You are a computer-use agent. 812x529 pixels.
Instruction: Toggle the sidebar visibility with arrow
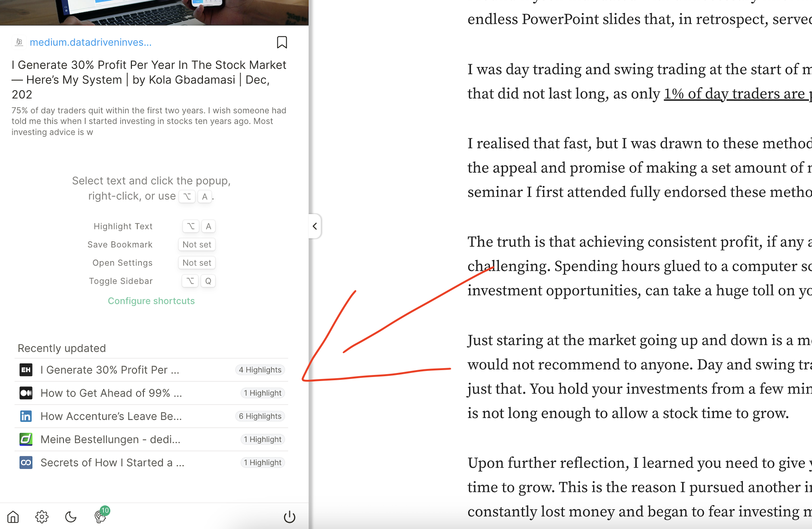tap(314, 225)
